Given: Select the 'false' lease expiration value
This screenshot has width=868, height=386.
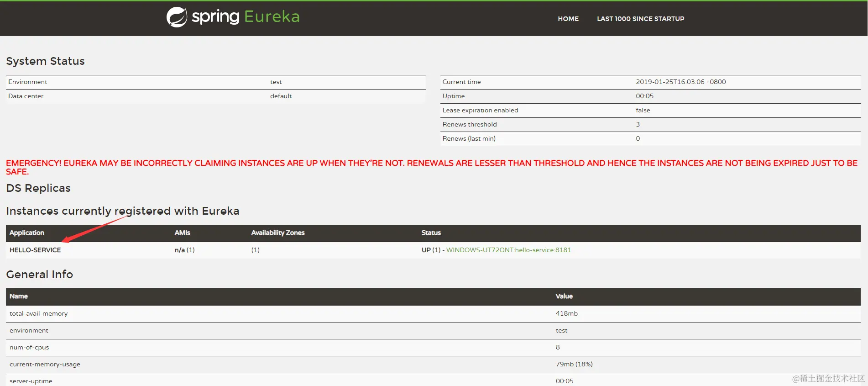Looking at the screenshot, I should click(643, 110).
